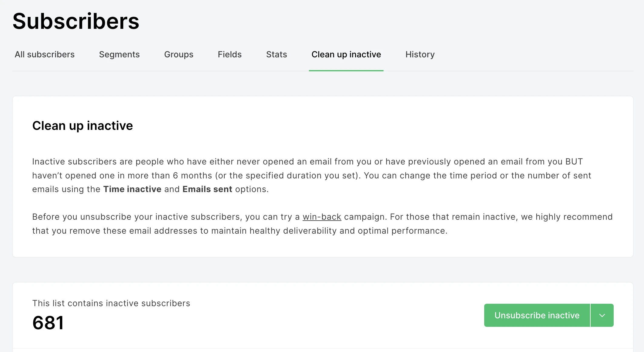Click the Clean up inactive tab
Viewport: 644px width, 352px height.
(x=346, y=54)
